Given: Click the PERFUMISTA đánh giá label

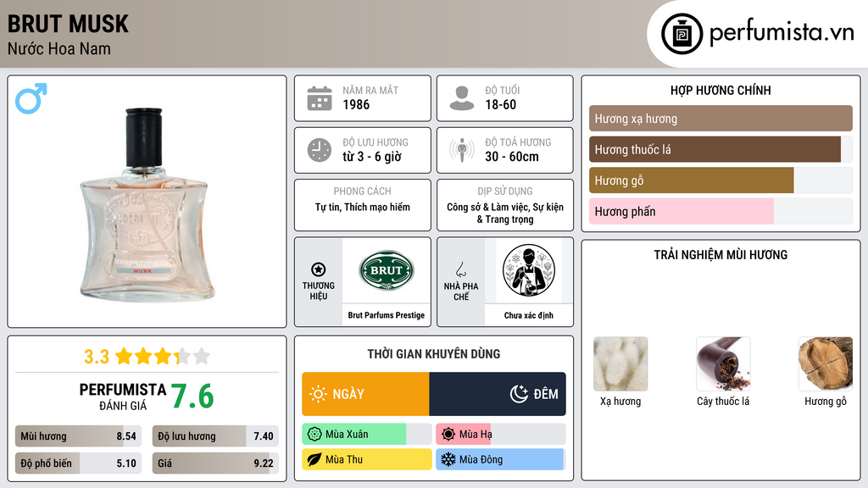Looking at the screenshot, I should (123, 396).
